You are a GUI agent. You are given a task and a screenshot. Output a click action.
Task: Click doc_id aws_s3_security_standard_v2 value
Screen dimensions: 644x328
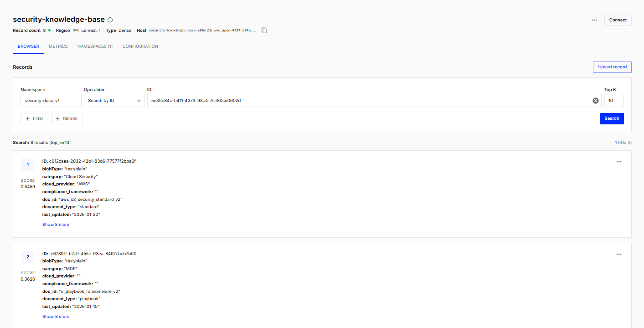(91, 200)
